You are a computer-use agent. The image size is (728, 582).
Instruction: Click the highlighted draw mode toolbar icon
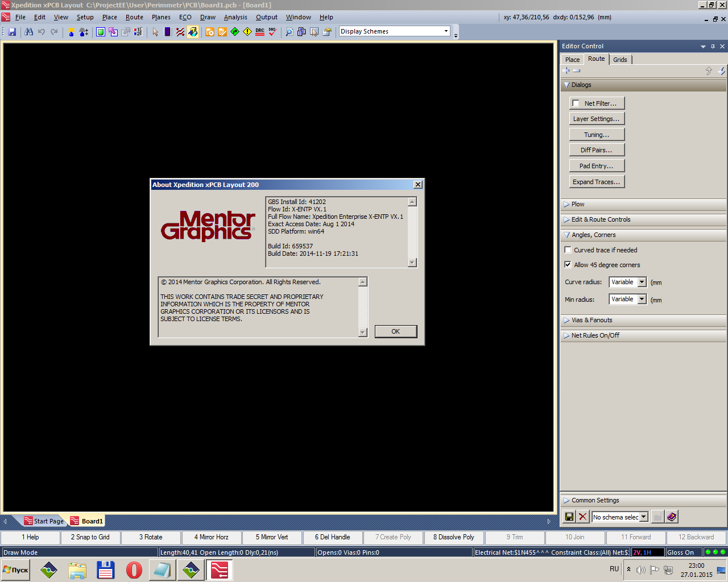coord(193,32)
